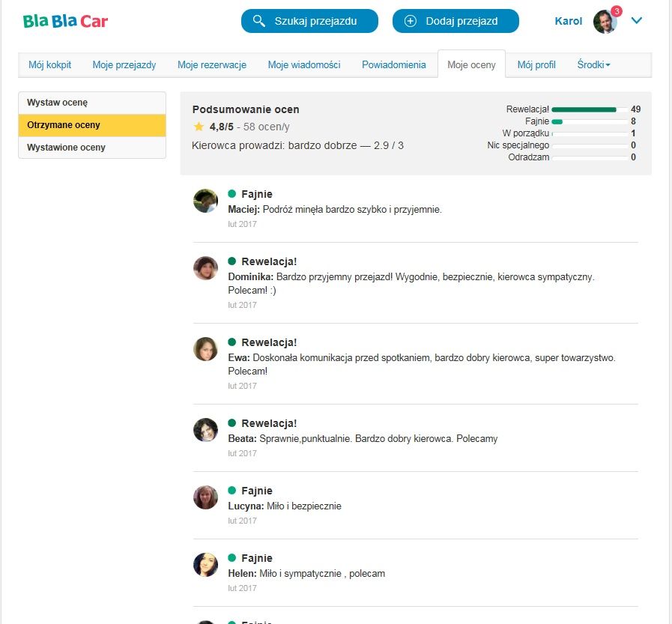This screenshot has height=624, width=672.
Task: Switch to Moje przejazdy tab
Action: tap(124, 64)
